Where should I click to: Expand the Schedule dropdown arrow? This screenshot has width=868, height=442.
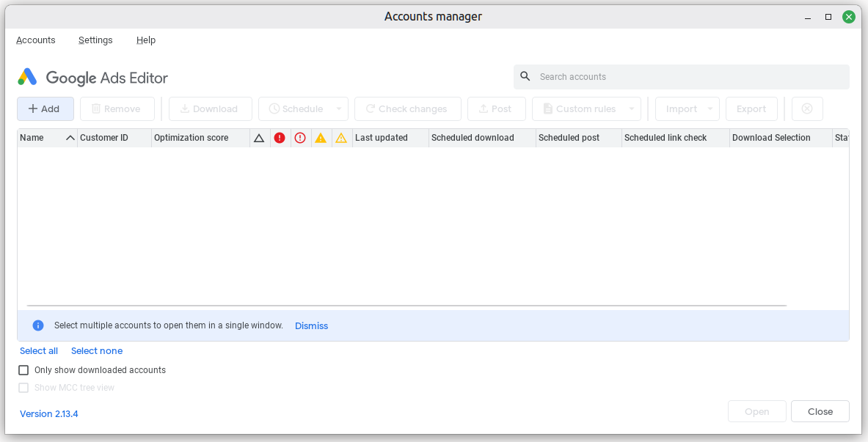coord(339,109)
